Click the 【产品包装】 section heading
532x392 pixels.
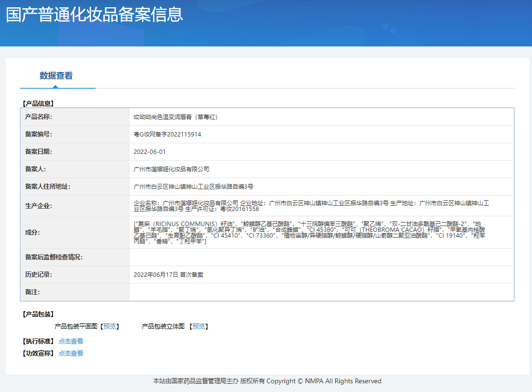pos(37,314)
